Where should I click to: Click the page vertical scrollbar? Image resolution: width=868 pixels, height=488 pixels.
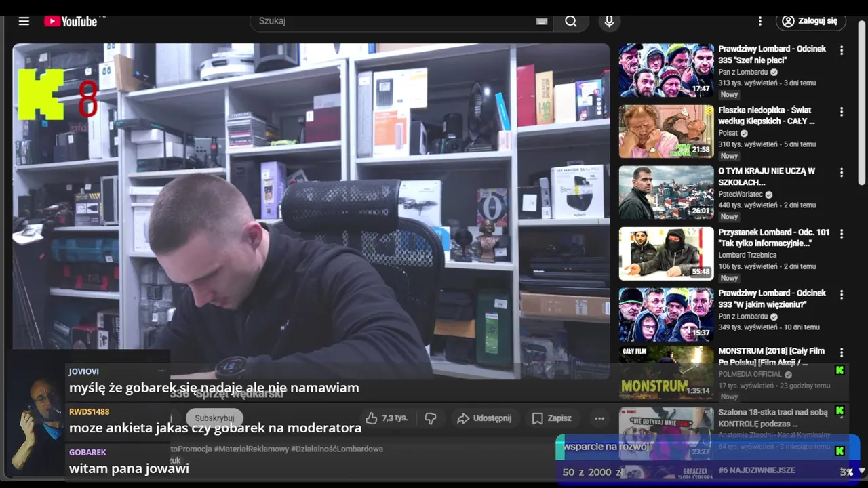coord(863,102)
